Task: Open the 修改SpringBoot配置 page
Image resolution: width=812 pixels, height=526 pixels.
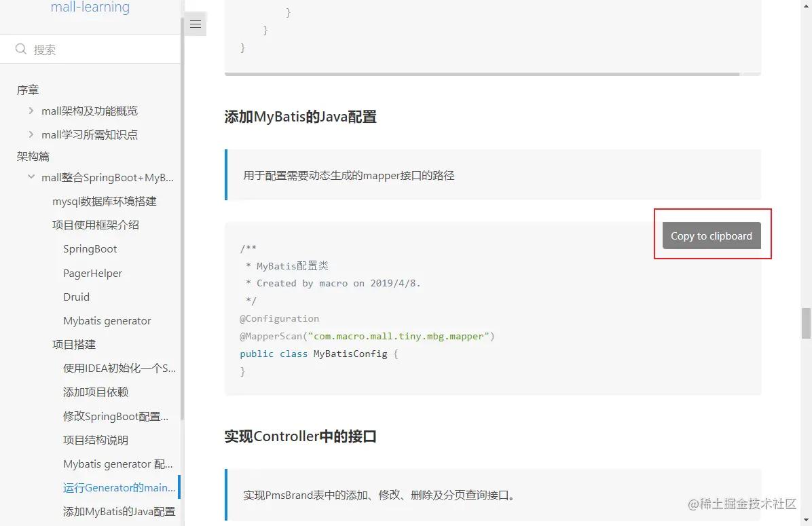Action: coord(115,416)
